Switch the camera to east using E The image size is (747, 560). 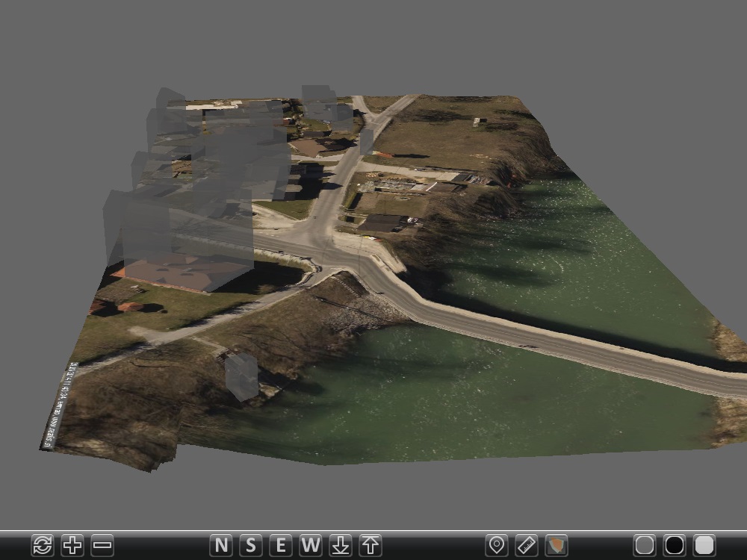coord(281,545)
